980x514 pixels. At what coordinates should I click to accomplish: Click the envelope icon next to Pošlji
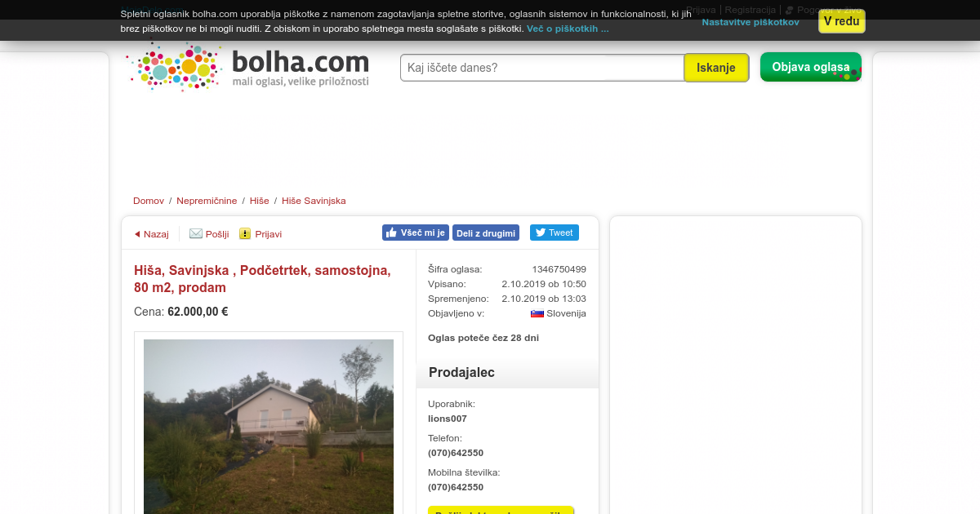(x=196, y=233)
